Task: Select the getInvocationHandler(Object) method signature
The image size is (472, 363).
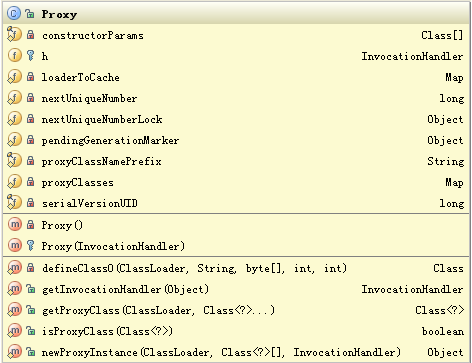Action: click(125, 289)
